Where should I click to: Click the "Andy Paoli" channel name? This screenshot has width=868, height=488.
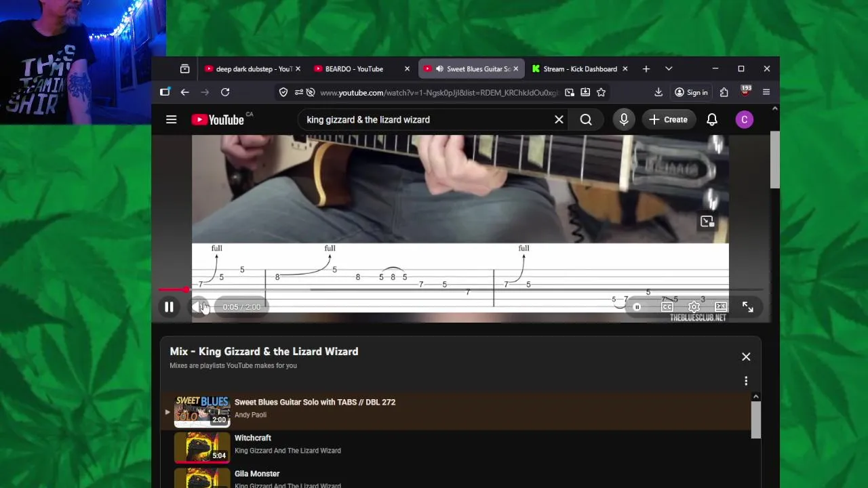tap(250, 415)
